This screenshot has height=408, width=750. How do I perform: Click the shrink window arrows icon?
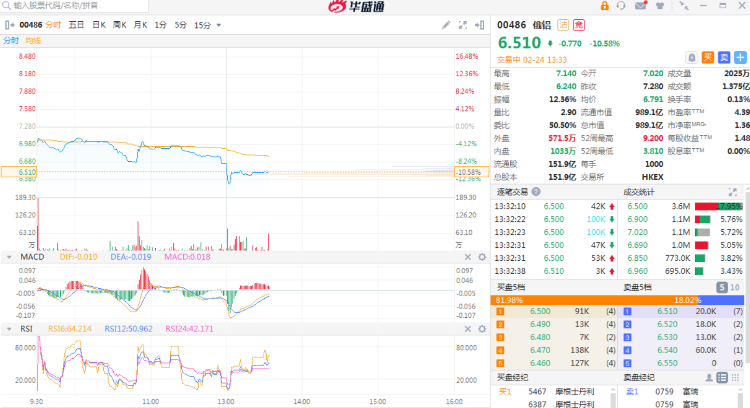coord(684,6)
